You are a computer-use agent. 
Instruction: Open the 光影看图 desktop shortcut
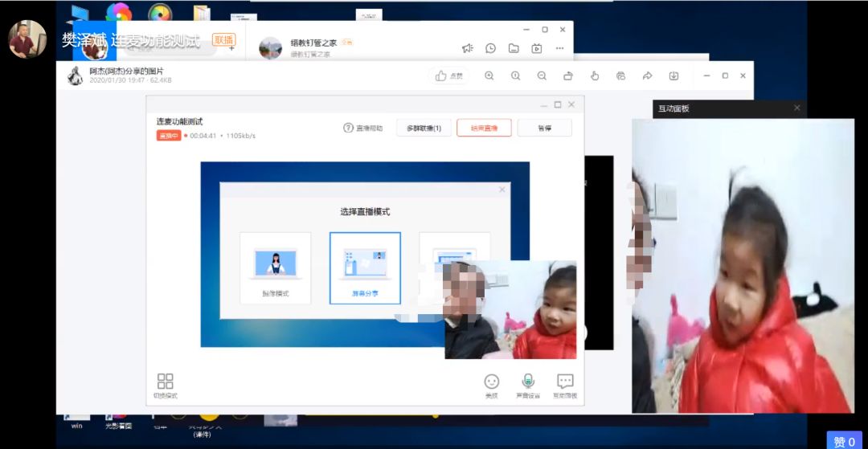[118, 420]
